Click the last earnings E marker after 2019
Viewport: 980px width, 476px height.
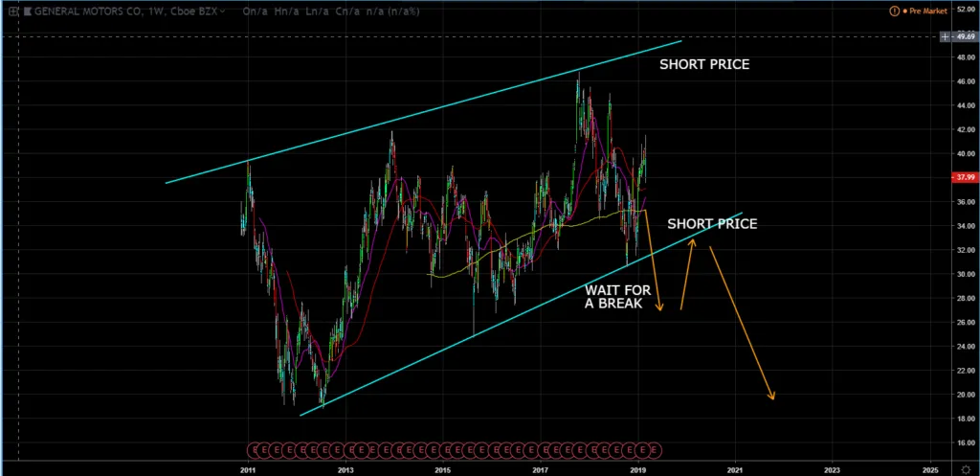(655, 449)
